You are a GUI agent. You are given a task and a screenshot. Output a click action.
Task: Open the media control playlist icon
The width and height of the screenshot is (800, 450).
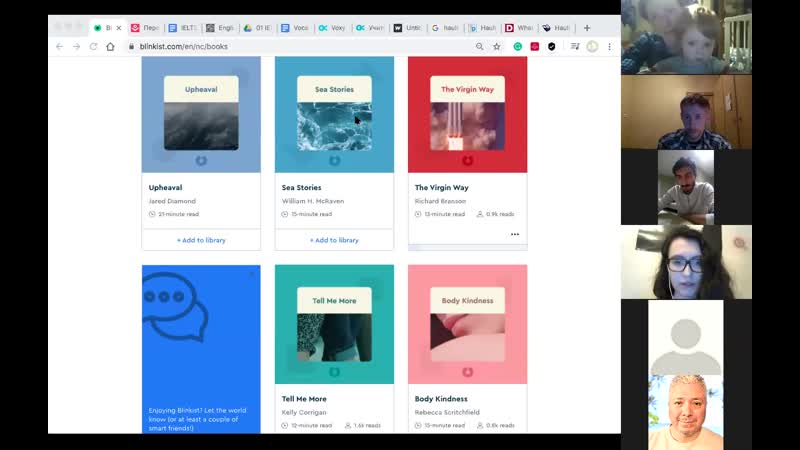(575, 46)
